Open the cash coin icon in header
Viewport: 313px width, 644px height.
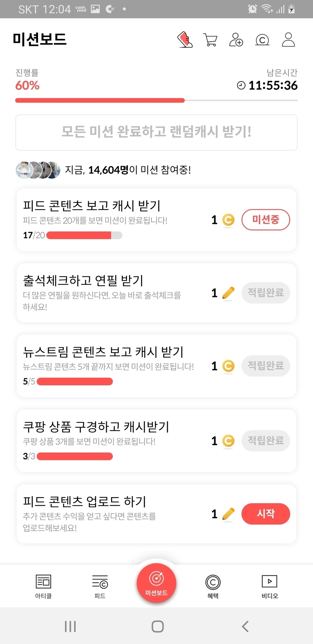pos(262,40)
